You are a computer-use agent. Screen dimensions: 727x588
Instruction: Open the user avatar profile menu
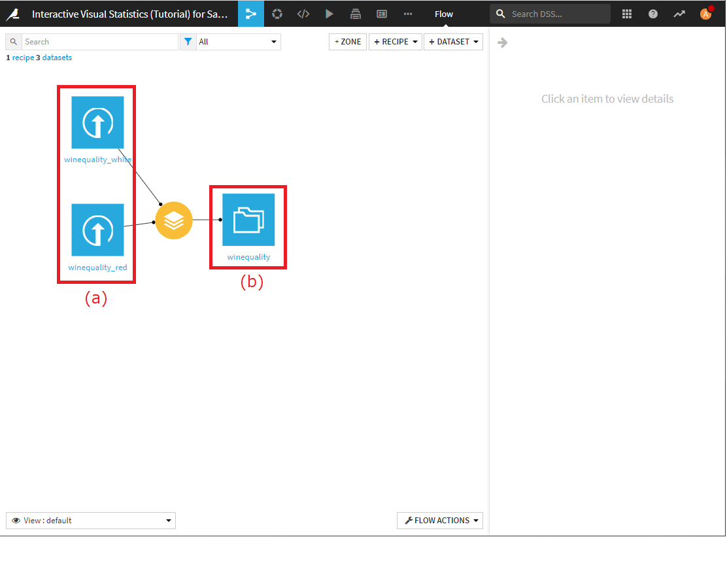point(705,14)
